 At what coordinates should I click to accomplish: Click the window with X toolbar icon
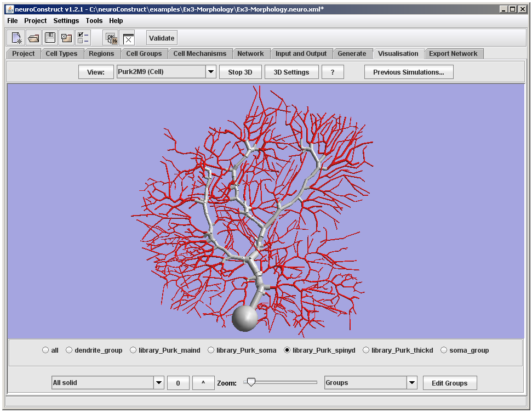coord(128,38)
